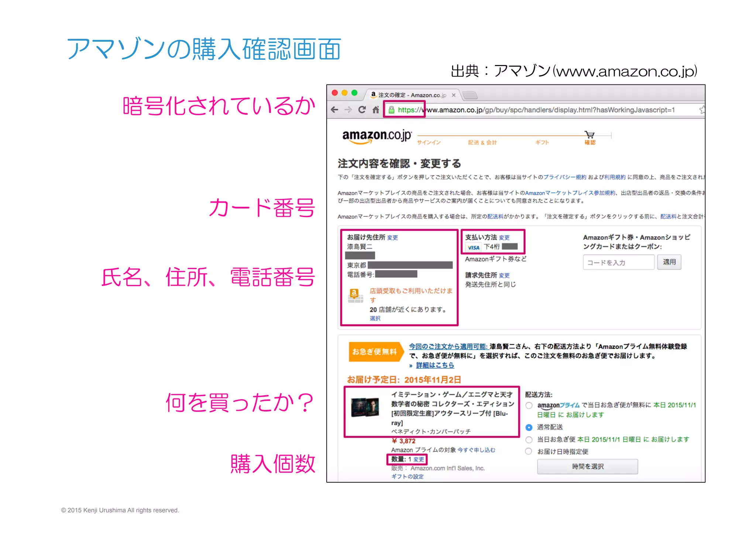Click the 注文内容を確認・変更する heading

pyautogui.click(x=399, y=163)
